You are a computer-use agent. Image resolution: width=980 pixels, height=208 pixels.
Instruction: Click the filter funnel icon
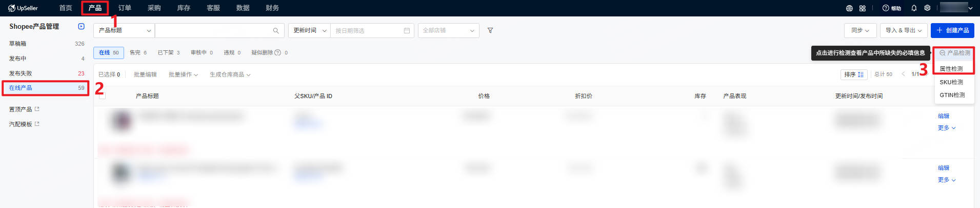pos(490,31)
